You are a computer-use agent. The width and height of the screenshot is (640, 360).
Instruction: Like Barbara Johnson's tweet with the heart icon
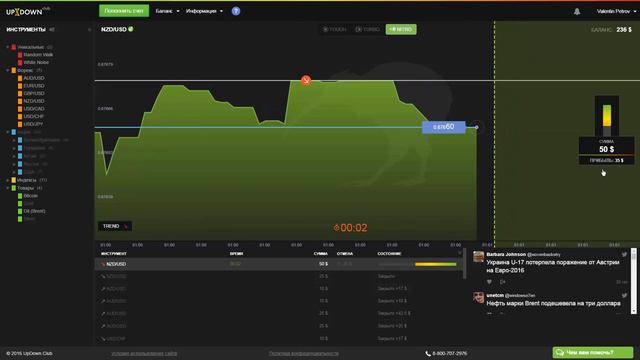(x=489, y=282)
